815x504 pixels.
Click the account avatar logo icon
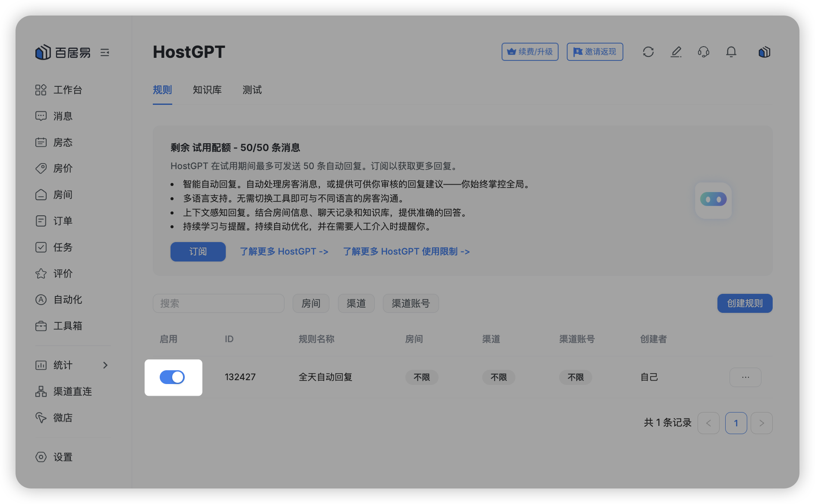[764, 52]
